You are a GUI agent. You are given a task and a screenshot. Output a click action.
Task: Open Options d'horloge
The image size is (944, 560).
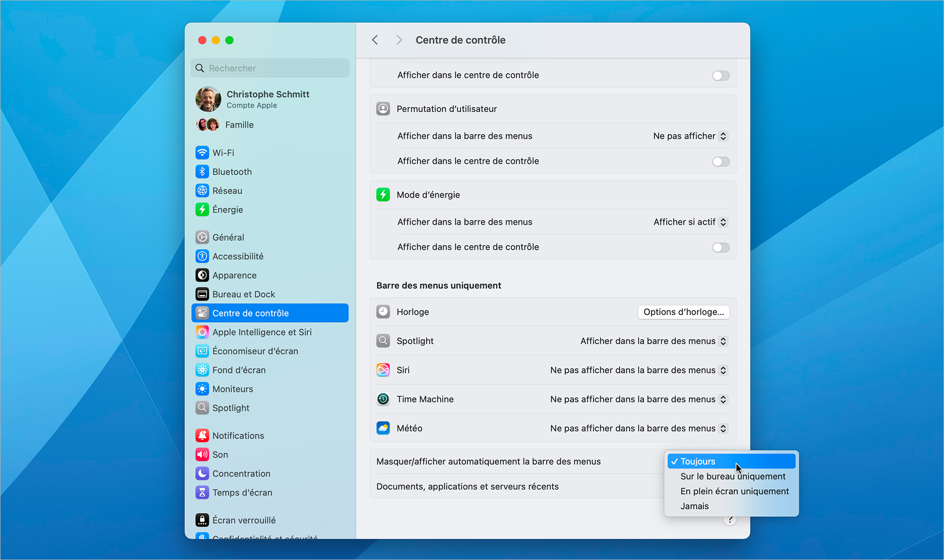683,312
